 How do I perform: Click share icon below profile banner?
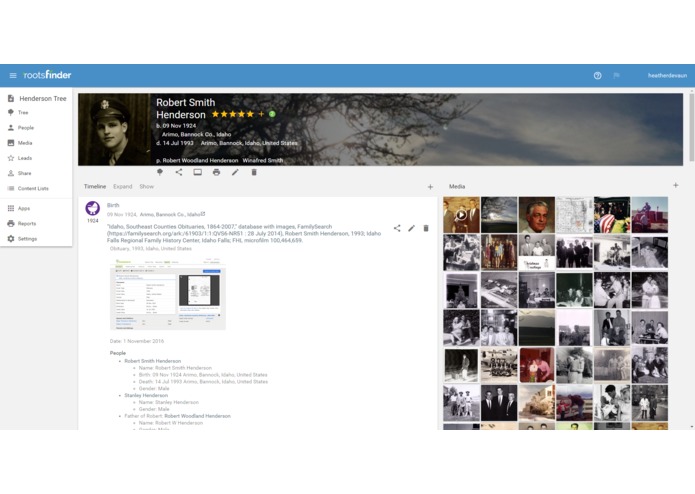(179, 172)
